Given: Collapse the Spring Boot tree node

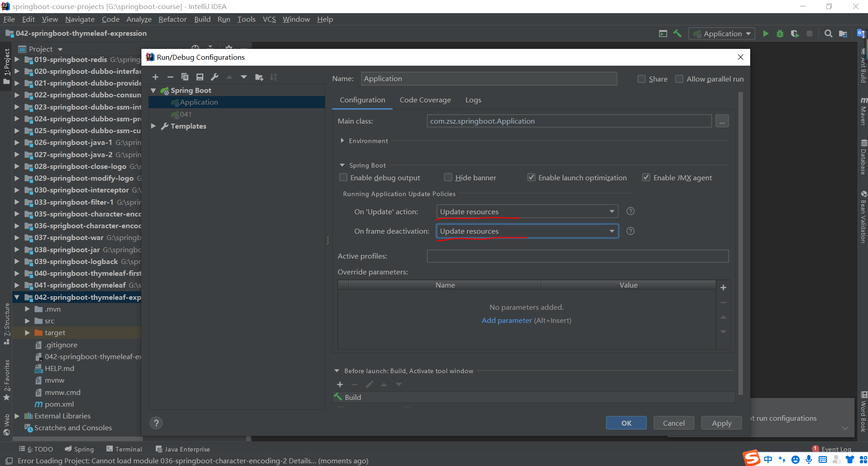Looking at the screenshot, I should (154, 91).
